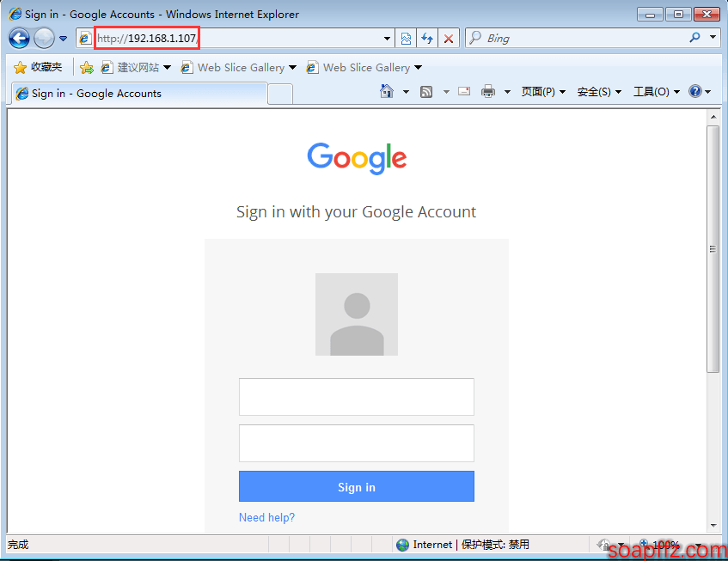
Task: Select the Sign in - Google Accounts tab
Action: click(139, 94)
